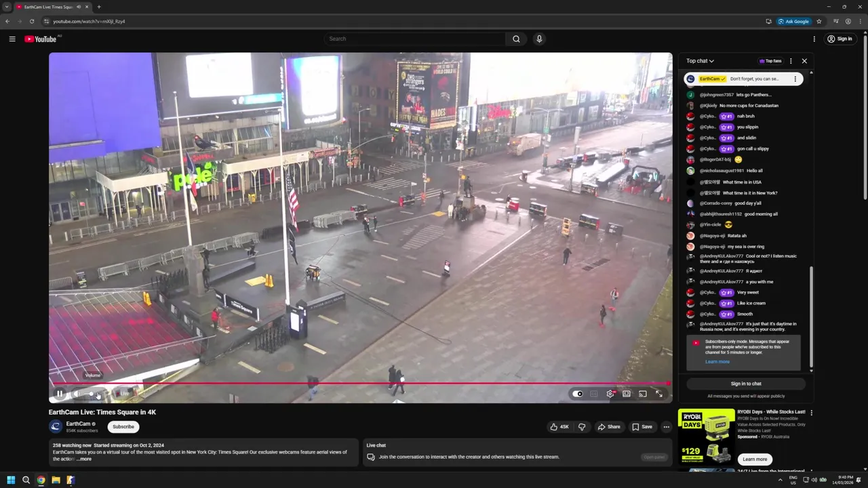Mute the tab via the tab speaker icon
868x488 pixels.
coord(79,7)
